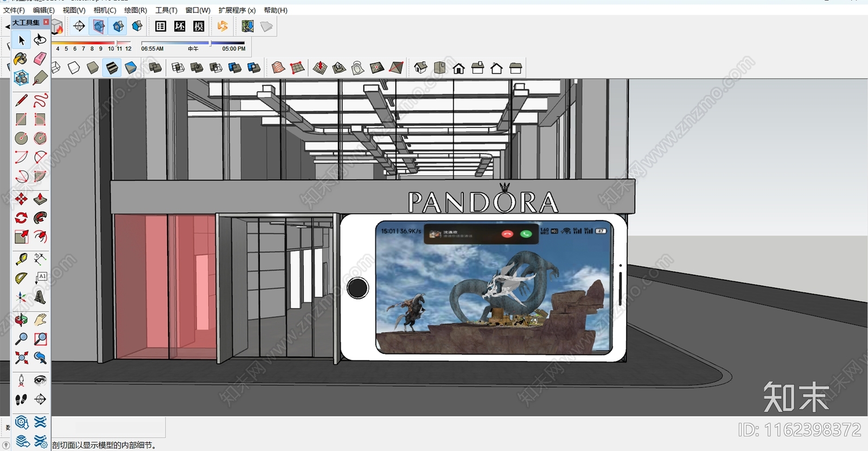Activate the Walk footprints tool

(x=21, y=400)
